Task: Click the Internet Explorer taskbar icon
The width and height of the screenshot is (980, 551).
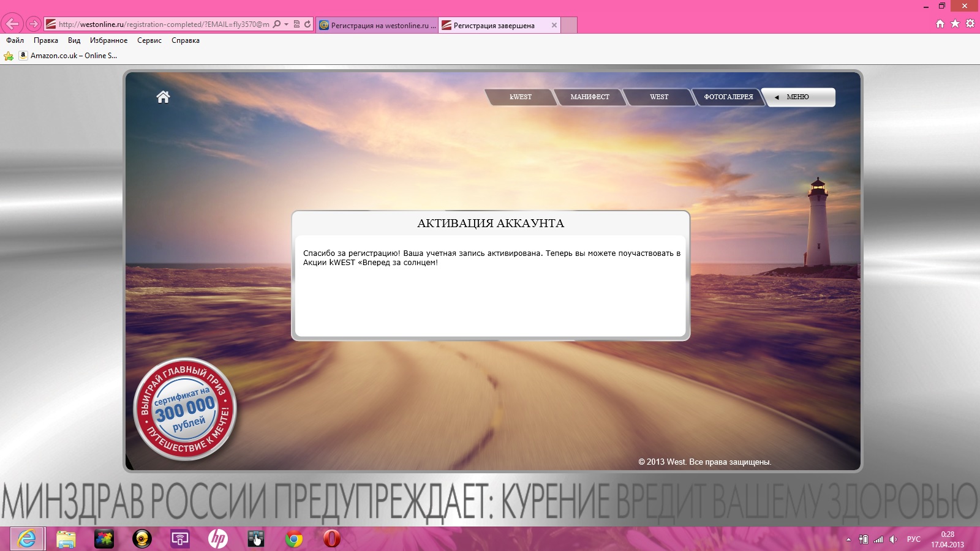Action: (27, 539)
